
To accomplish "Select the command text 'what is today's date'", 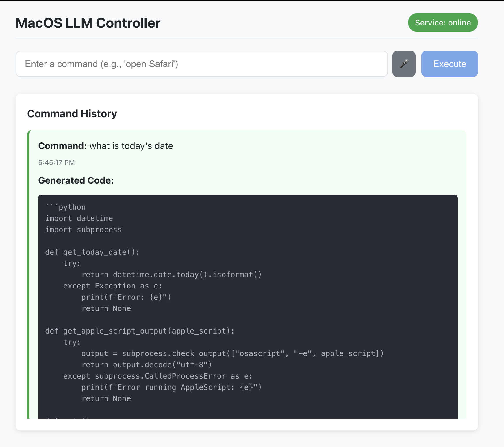I will 131,146.
